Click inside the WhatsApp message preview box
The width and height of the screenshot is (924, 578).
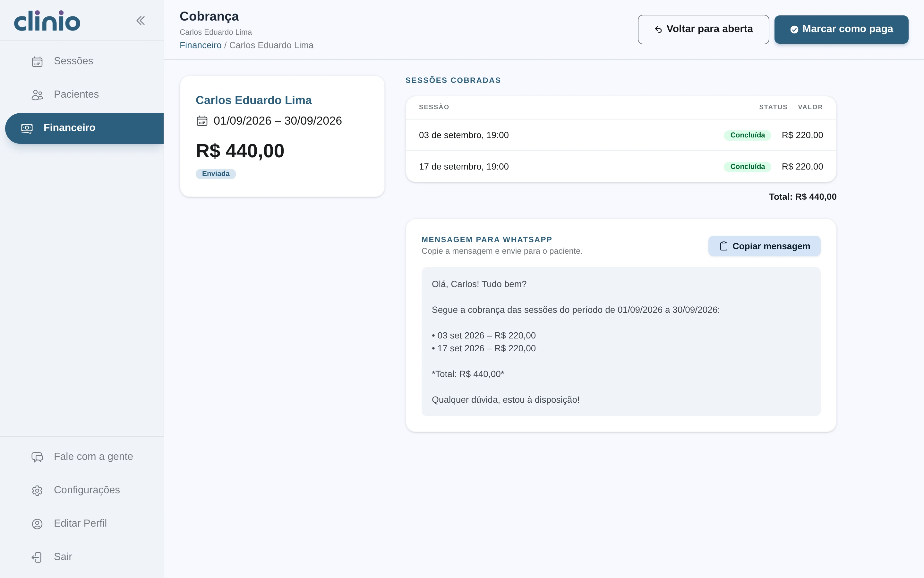pos(621,342)
